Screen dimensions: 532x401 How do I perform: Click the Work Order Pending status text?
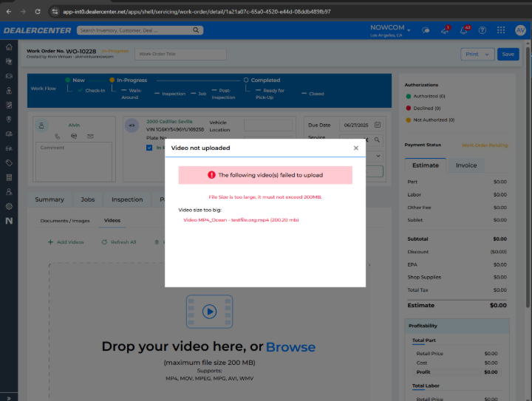485,145
